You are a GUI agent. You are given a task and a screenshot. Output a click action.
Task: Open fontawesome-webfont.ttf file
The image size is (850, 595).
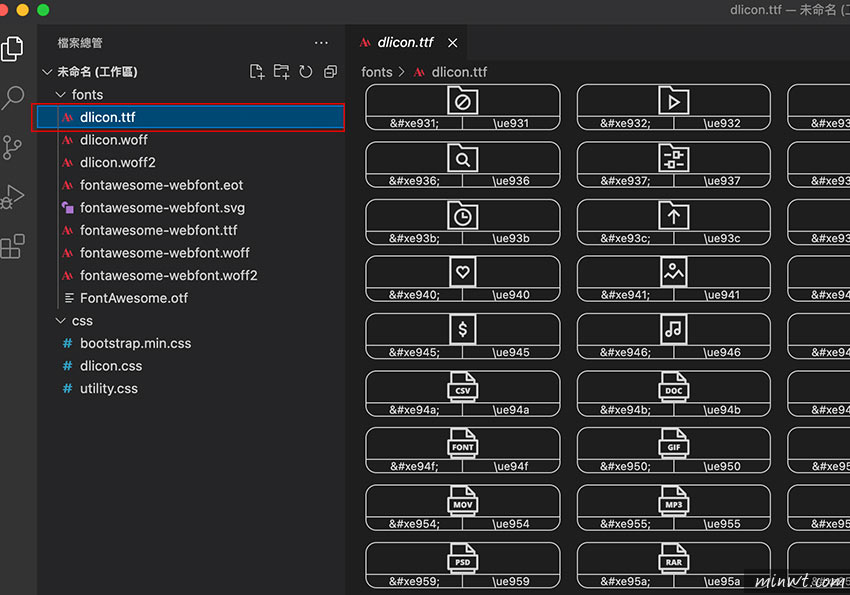pyautogui.click(x=159, y=230)
